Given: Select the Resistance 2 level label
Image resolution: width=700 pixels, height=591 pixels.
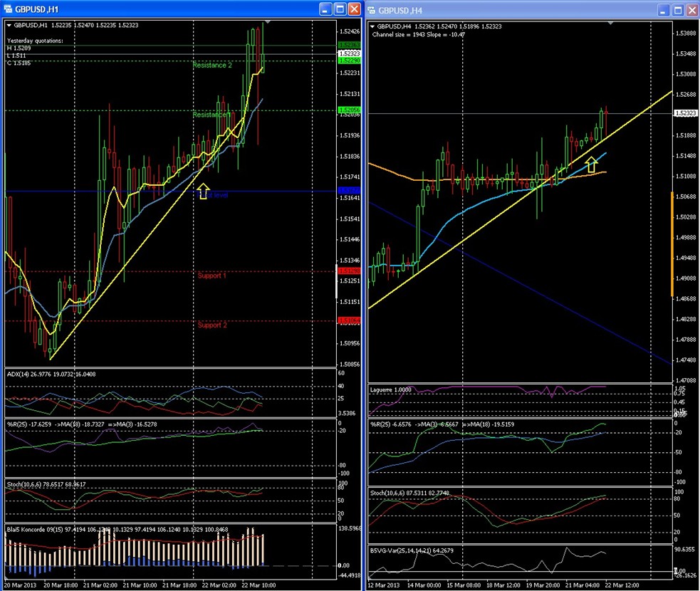Looking at the screenshot, I should tap(212, 66).
